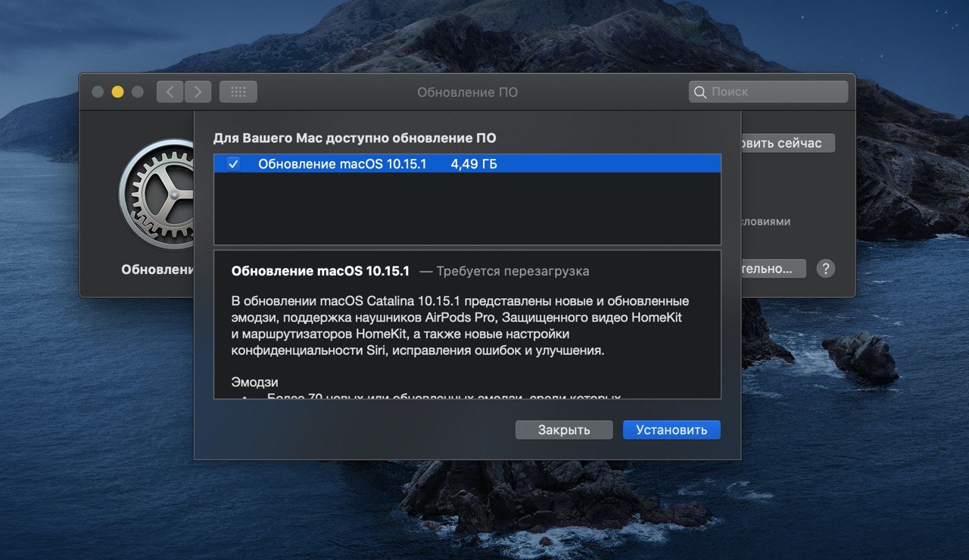
Task: Click the search magnifier icon
Action: 699,92
